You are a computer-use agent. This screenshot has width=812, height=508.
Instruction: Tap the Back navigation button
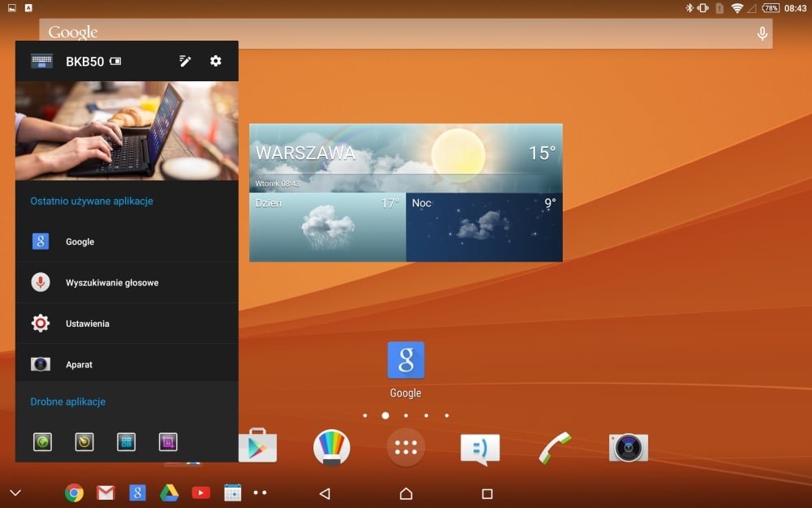click(325, 493)
